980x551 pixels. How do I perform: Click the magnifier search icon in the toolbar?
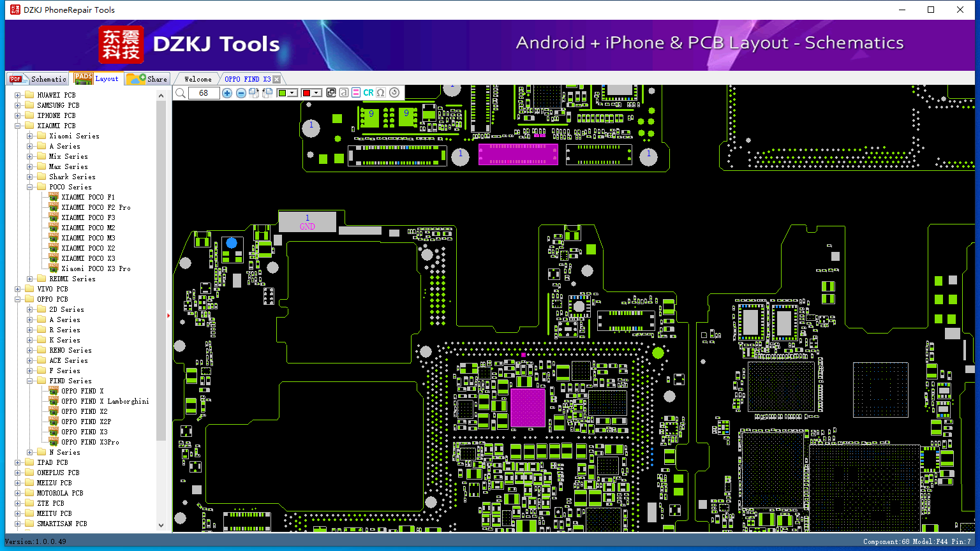[181, 93]
